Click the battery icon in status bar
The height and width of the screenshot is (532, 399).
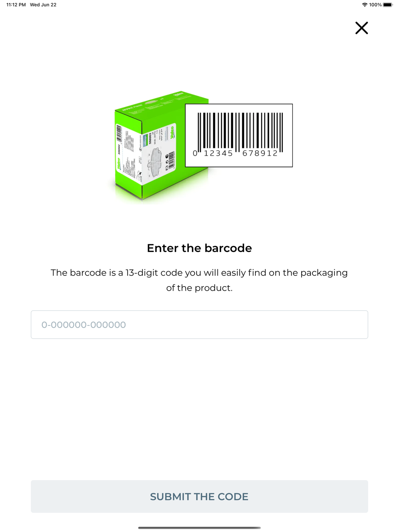[388, 5]
